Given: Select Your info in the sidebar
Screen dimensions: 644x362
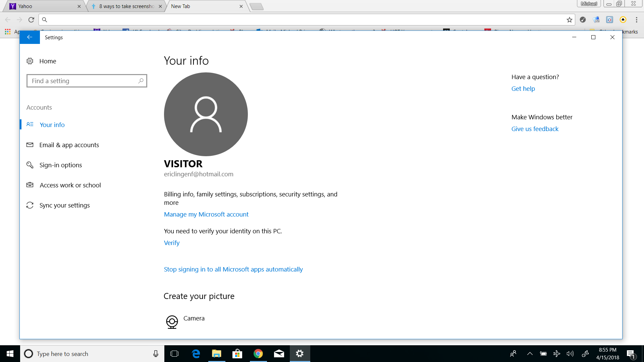Looking at the screenshot, I should [x=52, y=124].
